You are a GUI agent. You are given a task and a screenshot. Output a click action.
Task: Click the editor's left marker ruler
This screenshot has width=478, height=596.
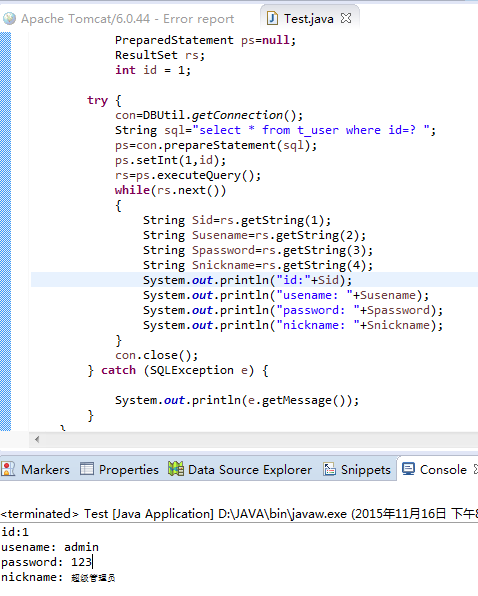pos(6,231)
